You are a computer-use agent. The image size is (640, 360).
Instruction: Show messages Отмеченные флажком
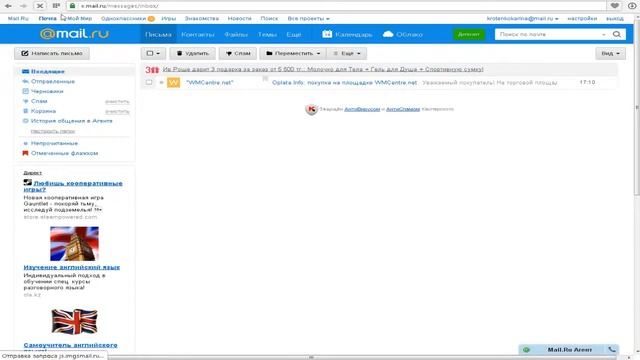(x=64, y=153)
